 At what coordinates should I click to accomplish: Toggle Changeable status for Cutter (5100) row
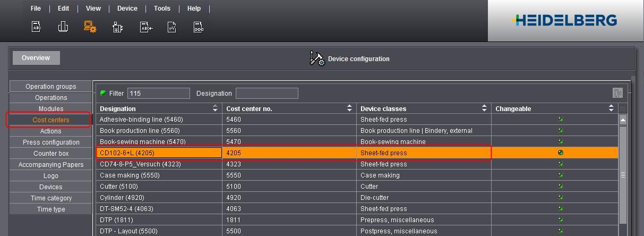pyautogui.click(x=560, y=187)
